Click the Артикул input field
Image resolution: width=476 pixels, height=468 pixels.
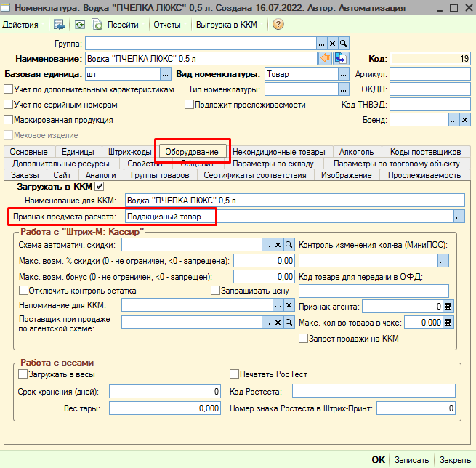(430, 74)
